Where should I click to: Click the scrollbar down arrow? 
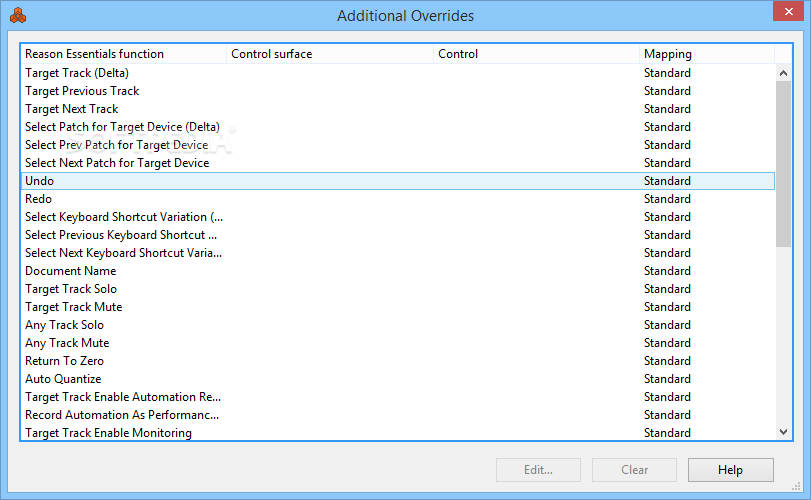(783, 432)
